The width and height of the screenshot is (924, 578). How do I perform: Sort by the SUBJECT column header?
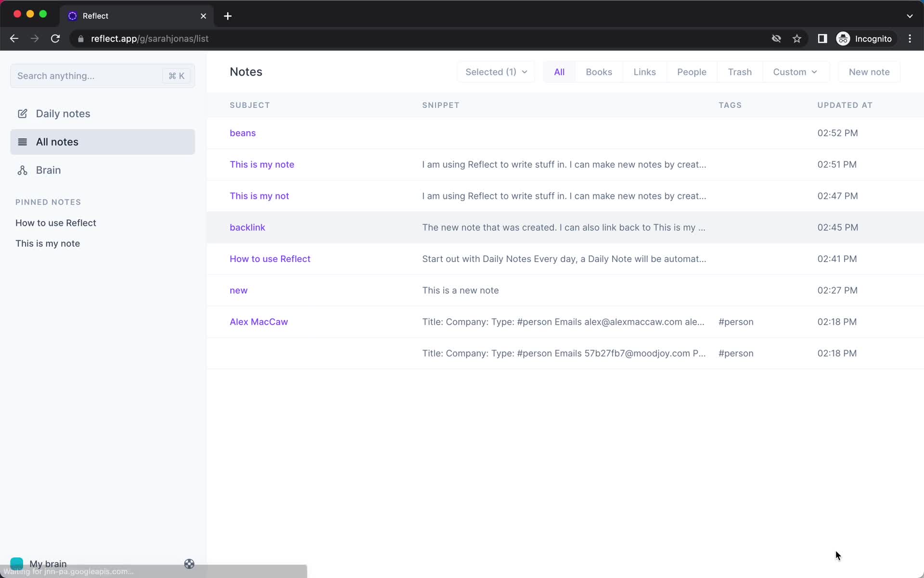tap(250, 105)
